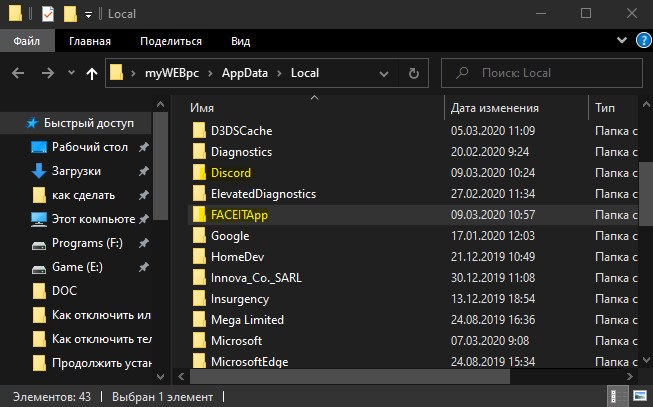Click the Быстрый доступ star icon
Viewport: 653px width, 407px height.
tap(32, 123)
